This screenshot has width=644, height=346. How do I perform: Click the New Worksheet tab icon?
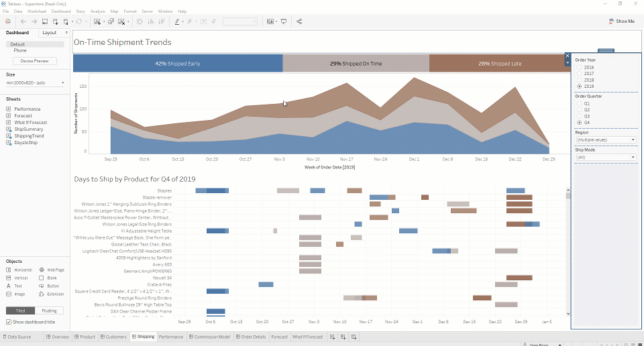[333, 337]
